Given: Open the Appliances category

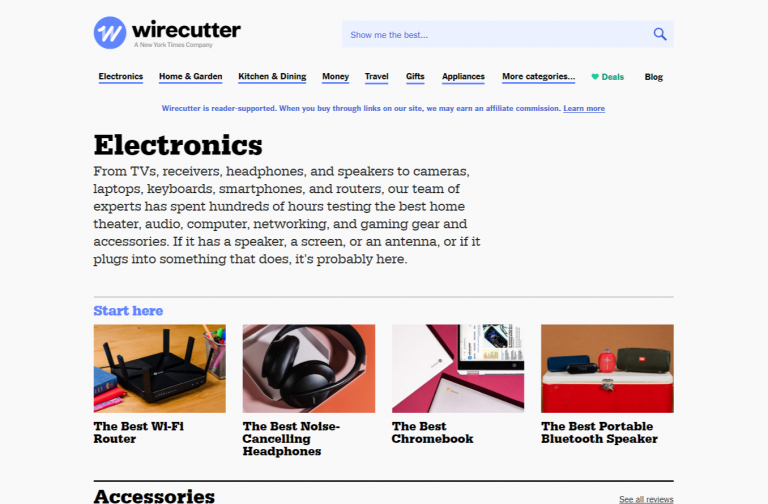Looking at the screenshot, I should click(463, 76).
